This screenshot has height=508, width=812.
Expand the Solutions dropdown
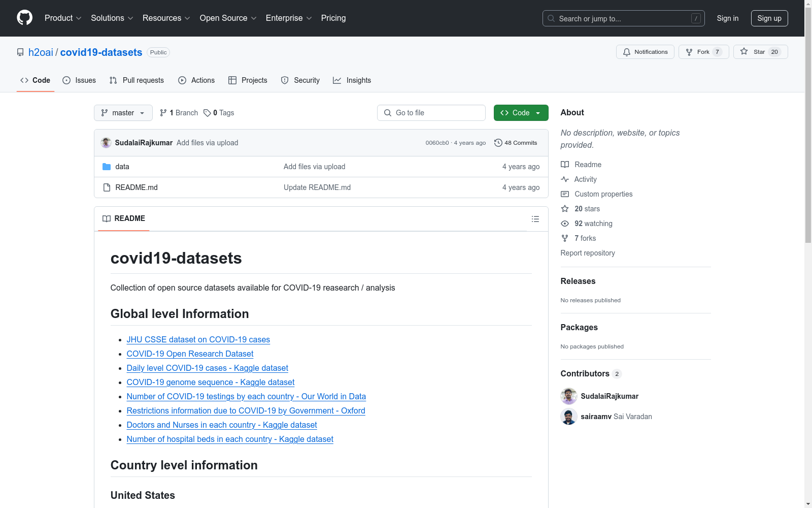point(112,18)
